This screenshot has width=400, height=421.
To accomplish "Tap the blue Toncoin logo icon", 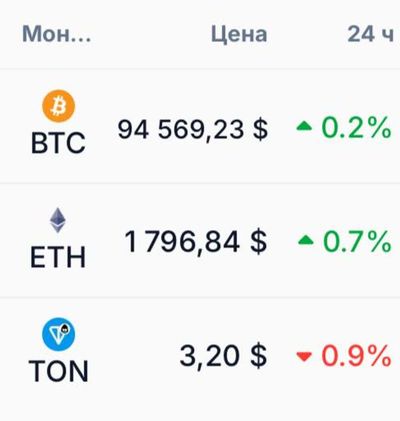I will [x=58, y=334].
